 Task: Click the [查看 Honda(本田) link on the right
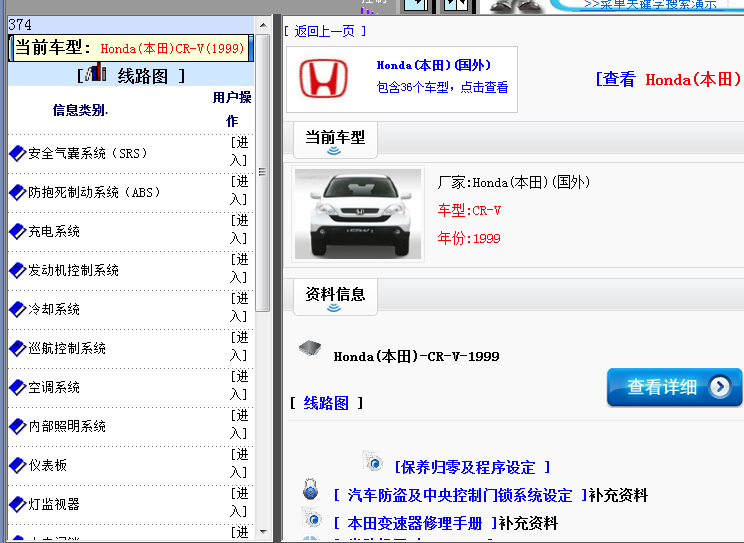pyautogui.click(x=669, y=79)
